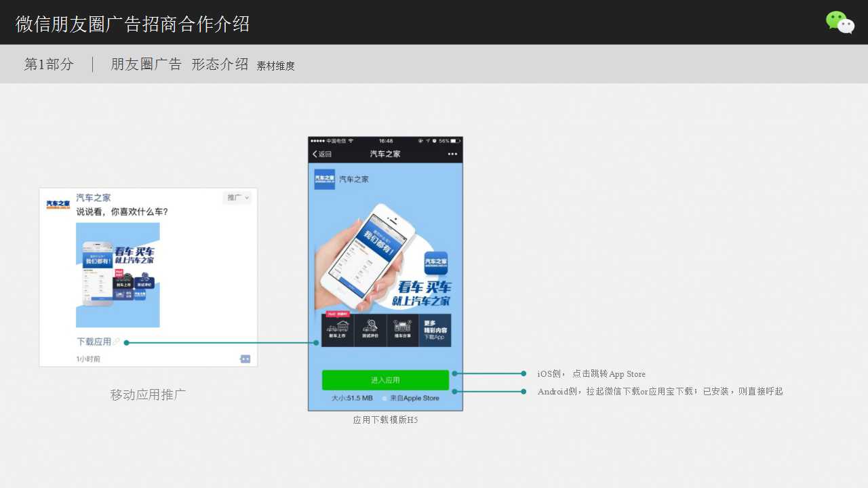Expand the ••• more options menu
This screenshot has width=868, height=488.
[452, 153]
